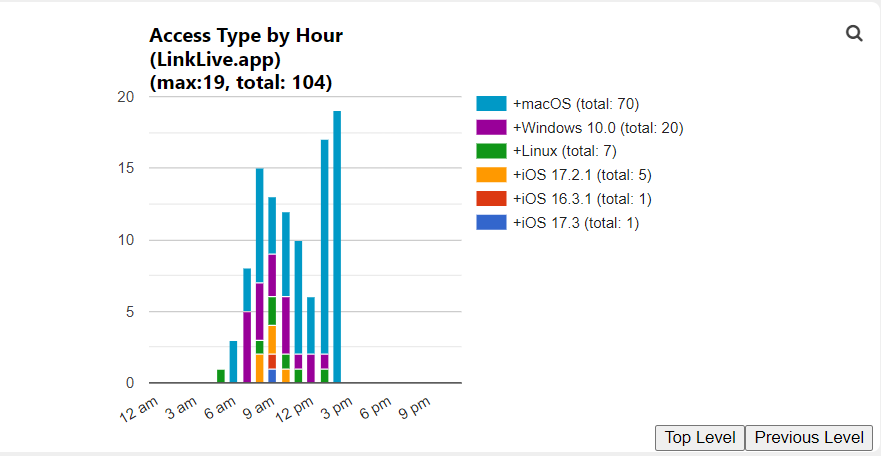Expand the +Windows 10.0 (total: 20) label
This screenshot has width=881, height=456.
point(598,128)
